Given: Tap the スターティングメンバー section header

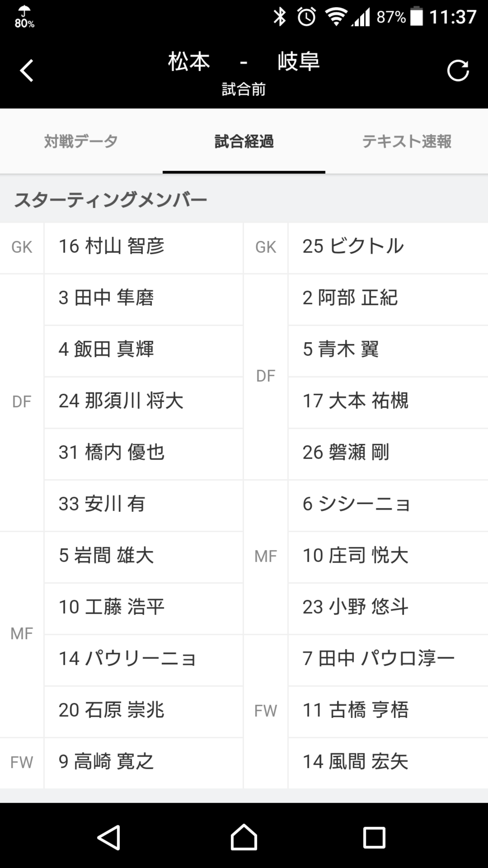Looking at the screenshot, I should (110, 199).
